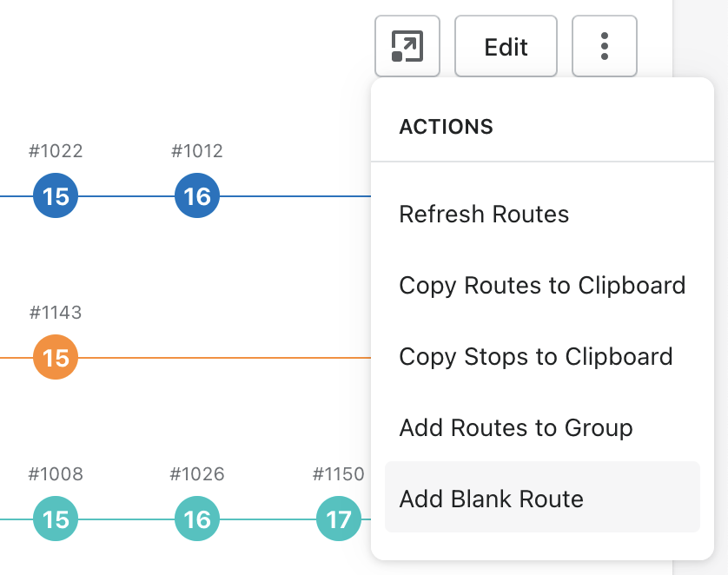Screen dimensions: 728x575
Task: Choose Copy Stops to Clipboard
Action: 535,357
